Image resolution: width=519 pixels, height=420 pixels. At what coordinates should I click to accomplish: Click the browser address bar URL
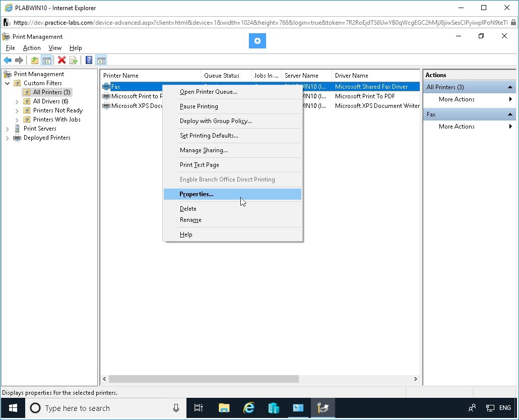click(x=260, y=23)
